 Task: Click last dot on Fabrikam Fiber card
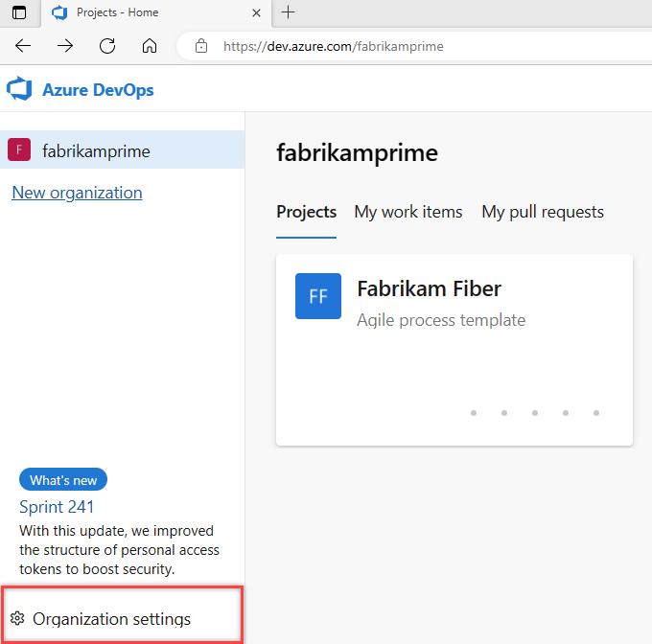click(595, 413)
